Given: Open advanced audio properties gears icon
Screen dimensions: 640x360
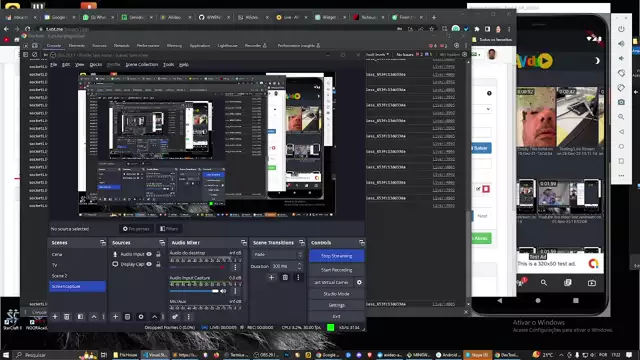Looking at the screenshot, I should tap(175, 316).
